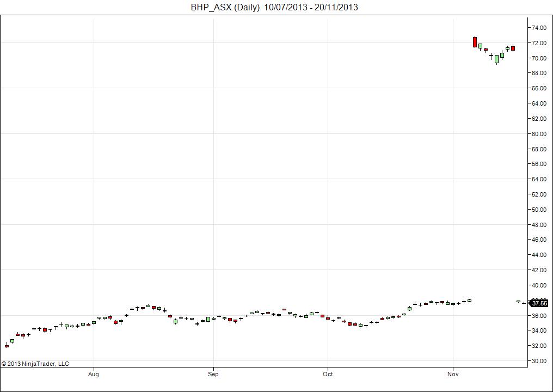Click the 2013 NinjaTrader, LLC copyright text
The image size is (553, 392).
[35, 364]
